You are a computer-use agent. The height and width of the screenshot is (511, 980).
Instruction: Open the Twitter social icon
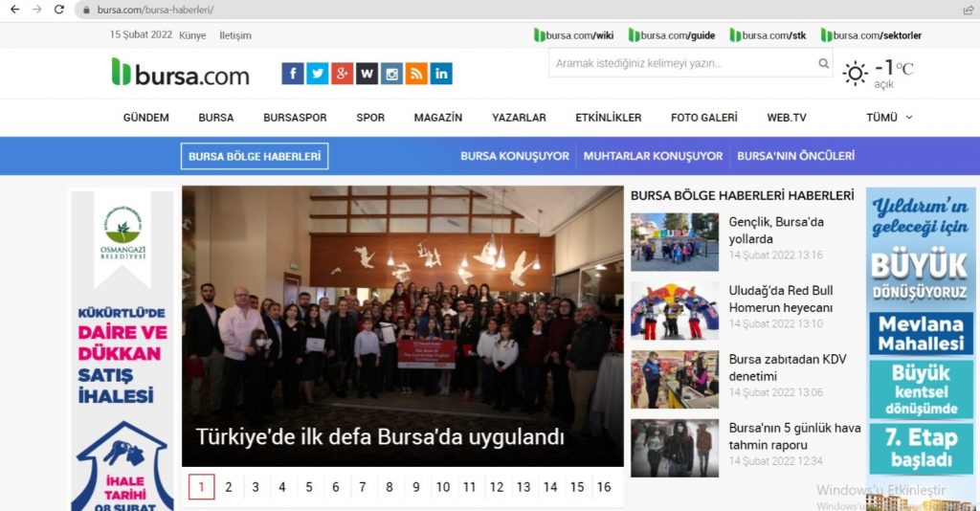click(x=318, y=74)
